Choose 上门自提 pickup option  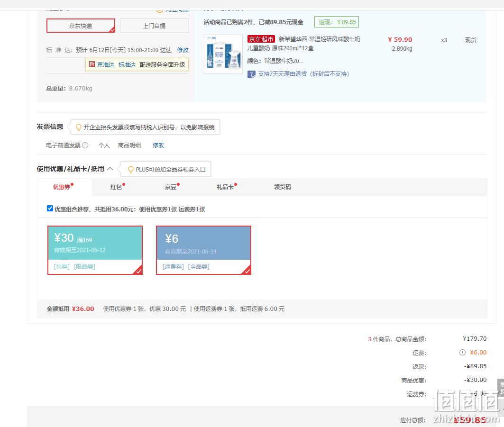(154, 26)
